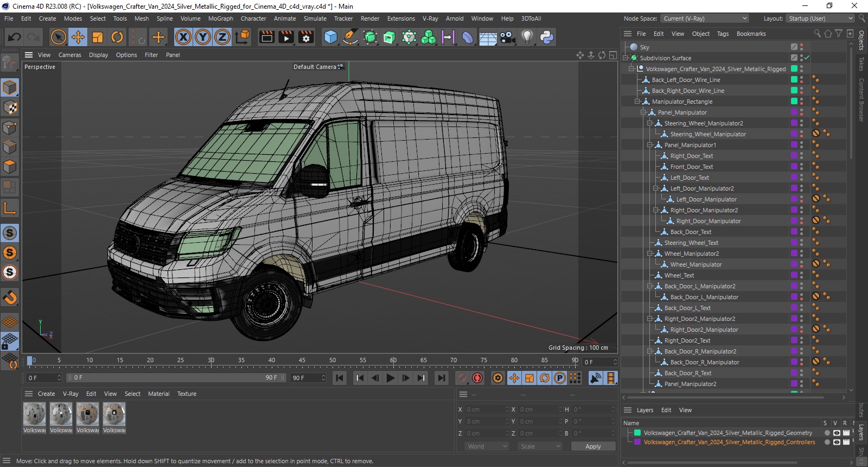Toggle Subdivision Surface enable checkmark
The height and width of the screenshot is (467, 868).
coord(807,58)
